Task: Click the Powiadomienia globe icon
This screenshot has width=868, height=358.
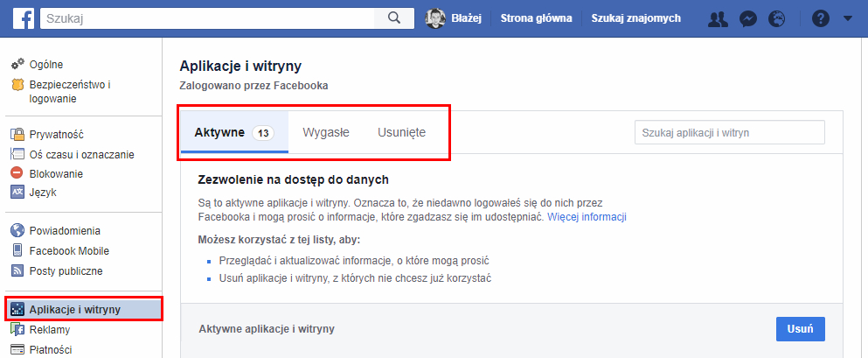Action: point(17,230)
